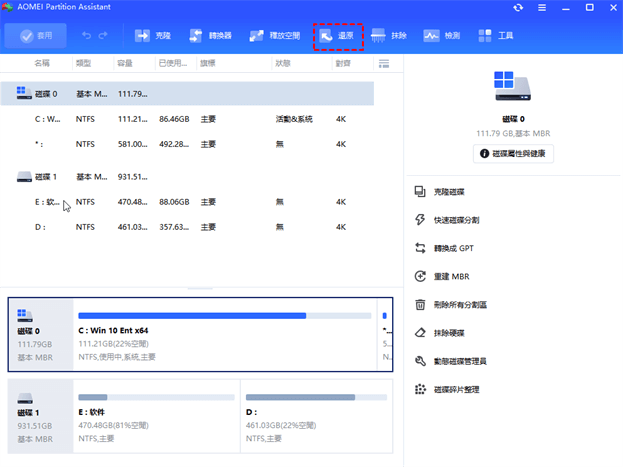The image size is (623, 467).
Task: Select 磁碟 0 block in disk map
Action: coord(41,335)
